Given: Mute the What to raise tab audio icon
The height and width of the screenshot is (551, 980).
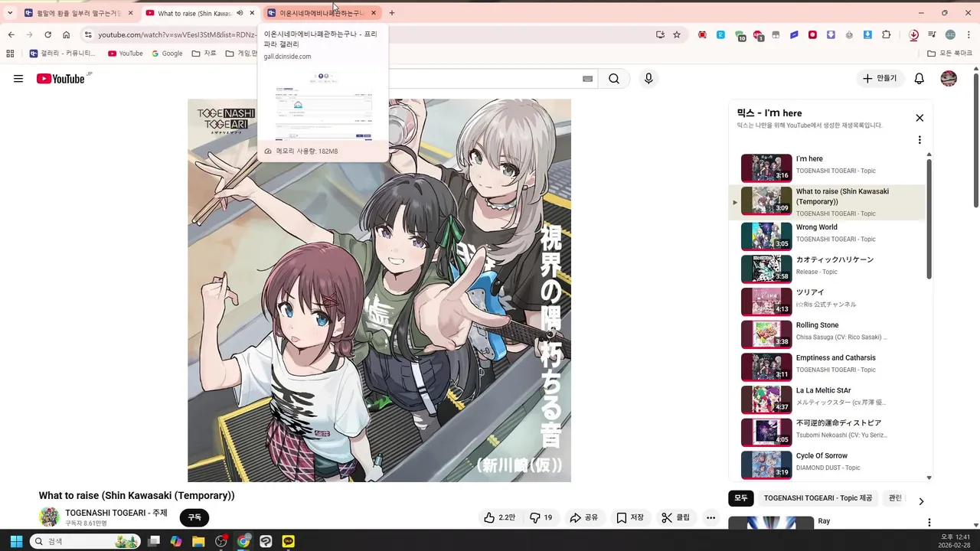Looking at the screenshot, I should pos(240,13).
